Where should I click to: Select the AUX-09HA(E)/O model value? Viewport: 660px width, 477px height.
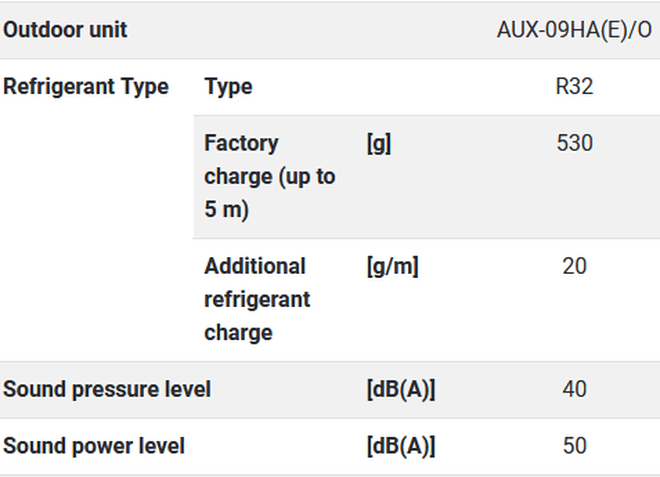(574, 30)
